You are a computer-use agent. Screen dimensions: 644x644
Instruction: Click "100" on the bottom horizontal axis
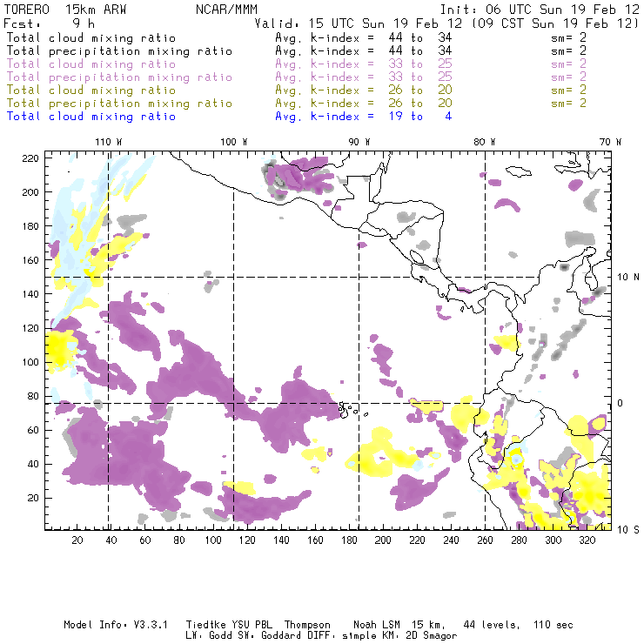point(213,540)
